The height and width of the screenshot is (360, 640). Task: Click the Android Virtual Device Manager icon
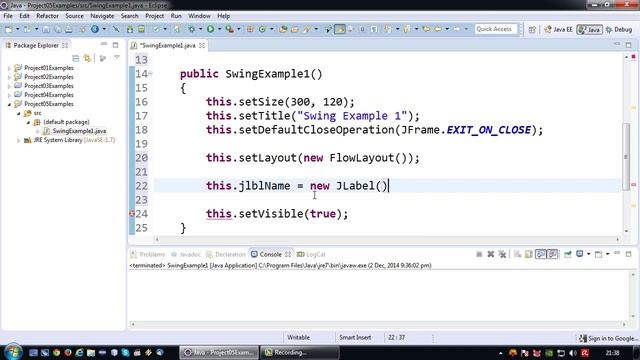click(141, 29)
